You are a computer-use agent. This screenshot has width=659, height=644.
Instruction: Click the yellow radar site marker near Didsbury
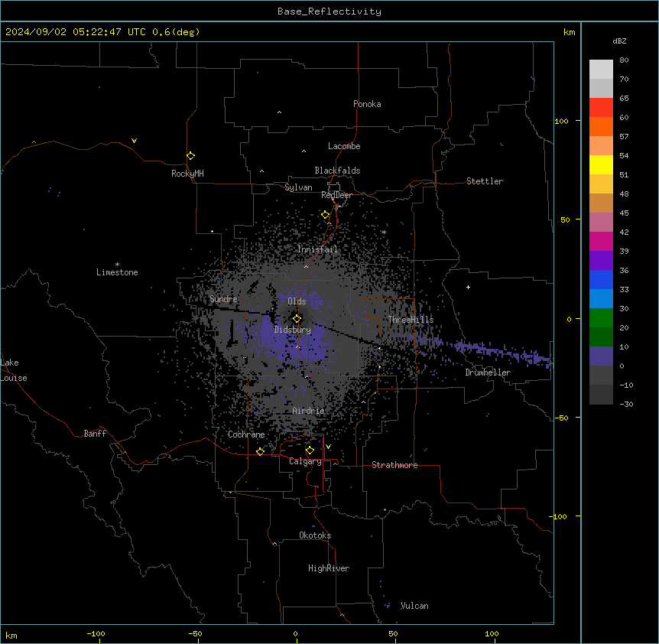tap(297, 319)
